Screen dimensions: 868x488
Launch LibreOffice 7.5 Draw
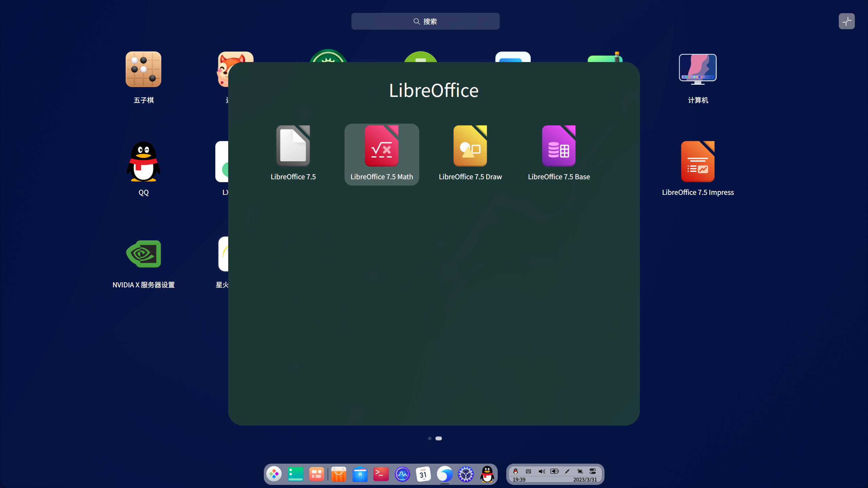(470, 154)
